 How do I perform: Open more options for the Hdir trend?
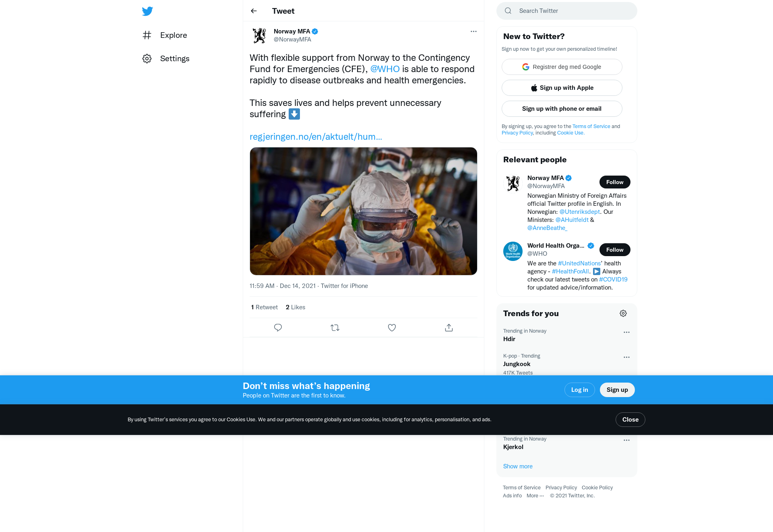626,332
